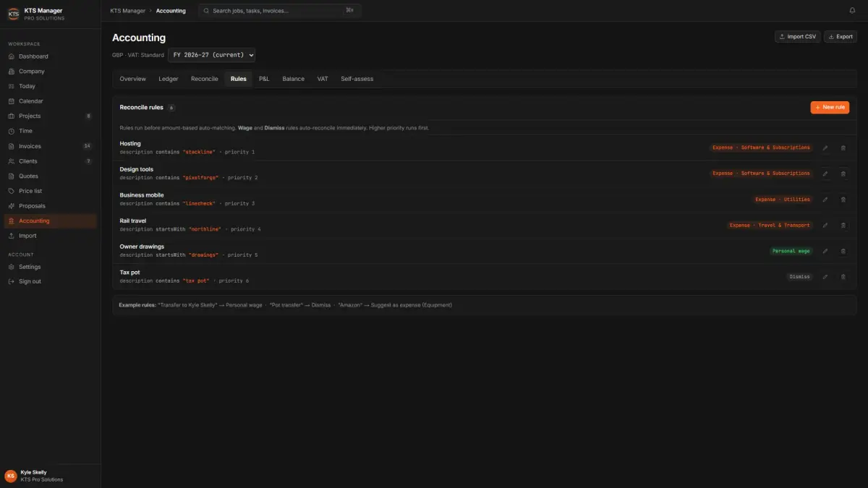Open notifications bell icon
Image resolution: width=868 pixels, height=488 pixels.
pyautogui.click(x=852, y=11)
